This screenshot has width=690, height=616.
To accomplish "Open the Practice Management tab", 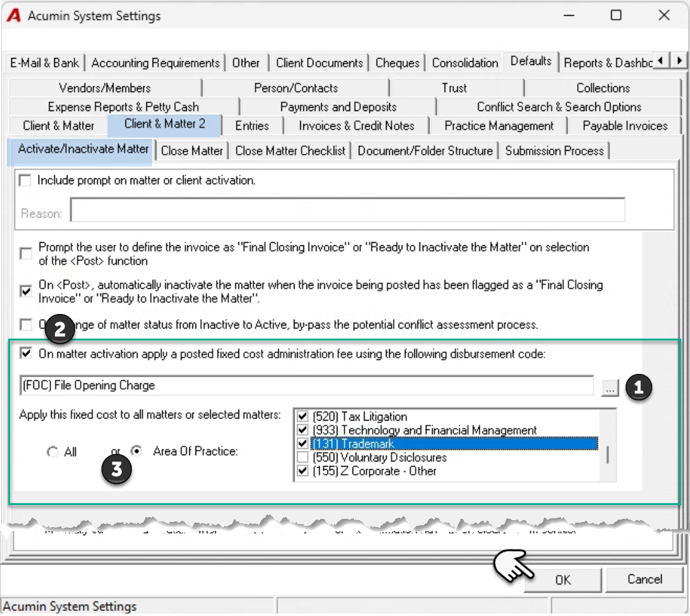I will click(x=499, y=126).
